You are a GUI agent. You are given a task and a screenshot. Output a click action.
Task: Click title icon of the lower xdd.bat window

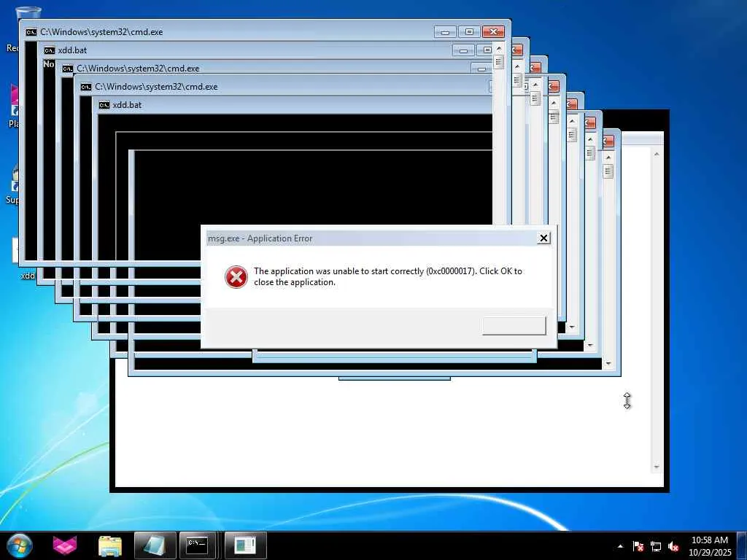tap(104, 105)
